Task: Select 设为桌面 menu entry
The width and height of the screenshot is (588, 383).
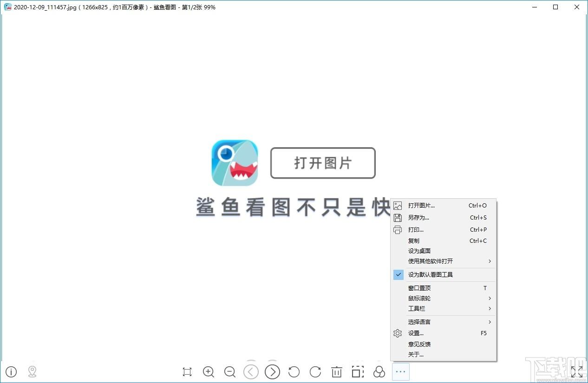Action: coord(444,251)
